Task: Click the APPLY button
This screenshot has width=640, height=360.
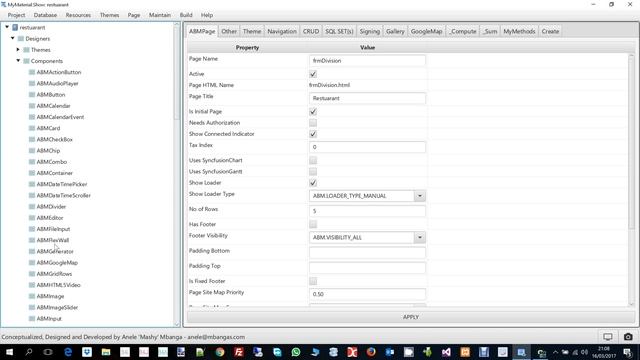Action: 411,317
